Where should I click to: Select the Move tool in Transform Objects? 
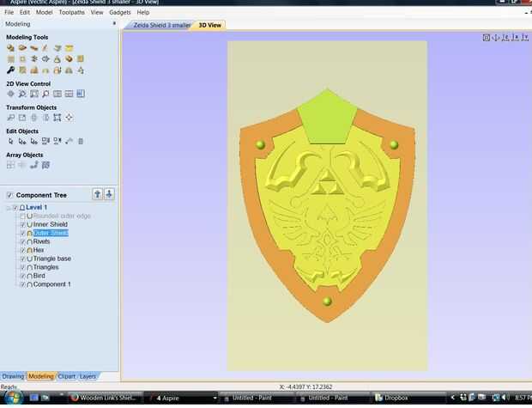tap(11, 118)
